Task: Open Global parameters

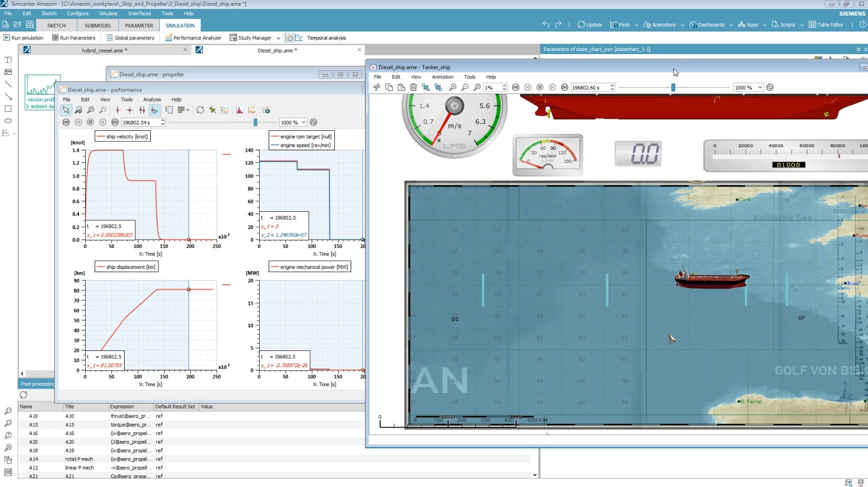Action: [130, 38]
